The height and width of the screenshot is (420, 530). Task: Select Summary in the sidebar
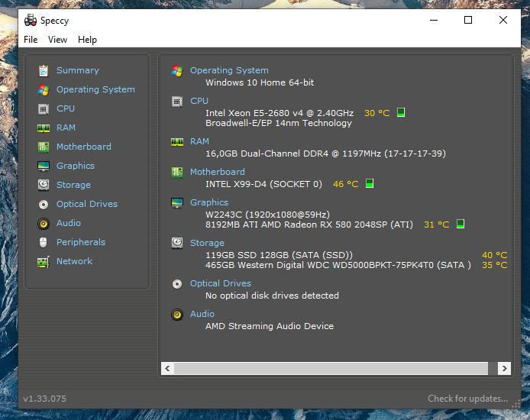[78, 70]
